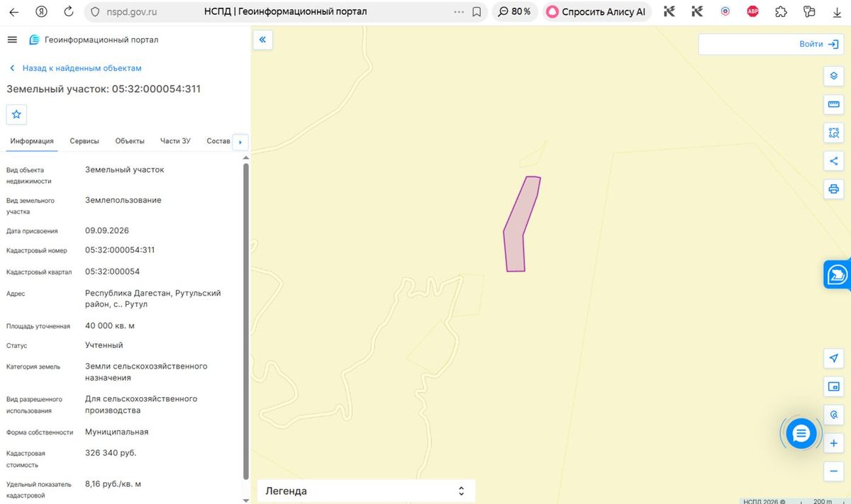Open the Yandex home button

(x=41, y=11)
